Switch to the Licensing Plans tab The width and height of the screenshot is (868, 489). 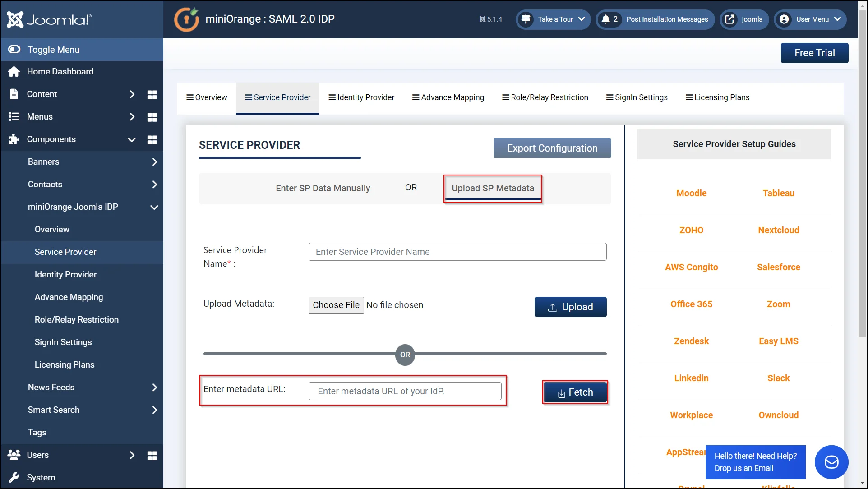(x=717, y=97)
